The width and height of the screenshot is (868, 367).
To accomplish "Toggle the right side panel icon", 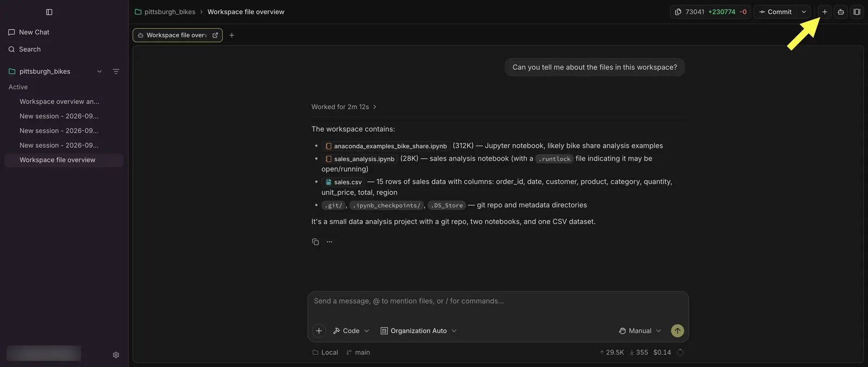I will point(857,12).
